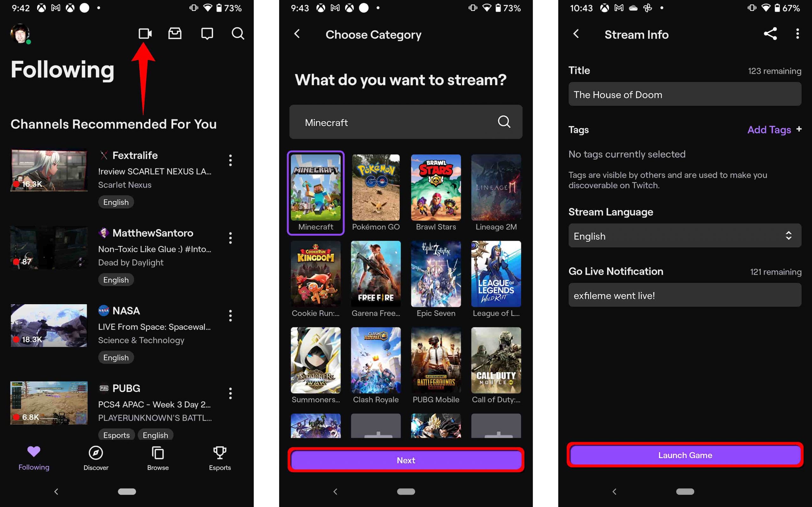The width and height of the screenshot is (812, 507).
Task: Tap the back arrow on Choose Category
Action: [x=298, y=34]
